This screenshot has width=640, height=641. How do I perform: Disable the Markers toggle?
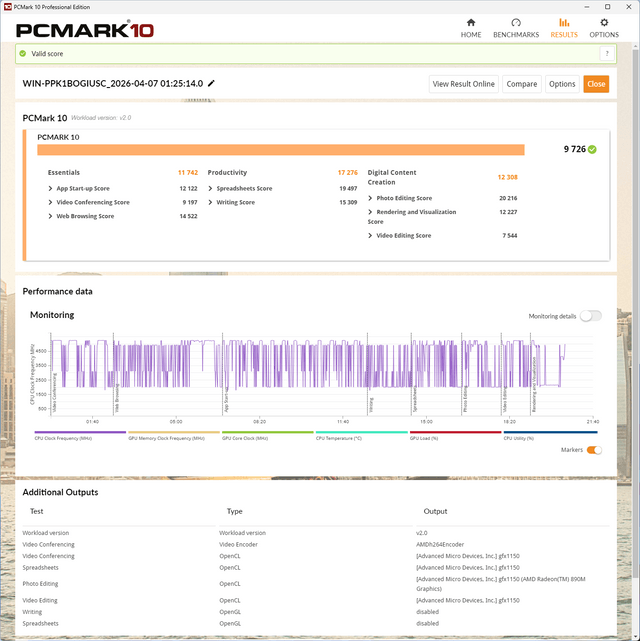click(594, 450)
